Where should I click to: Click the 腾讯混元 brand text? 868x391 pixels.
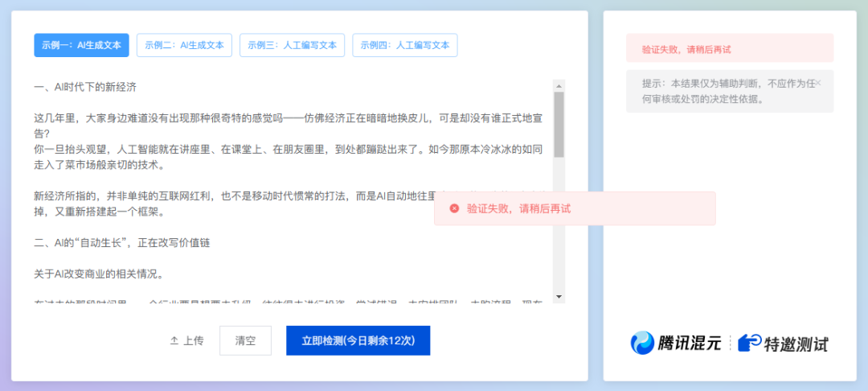coord(688,344)
